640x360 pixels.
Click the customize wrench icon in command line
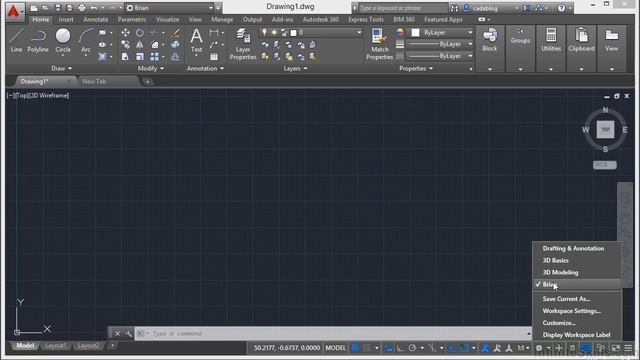128,333
